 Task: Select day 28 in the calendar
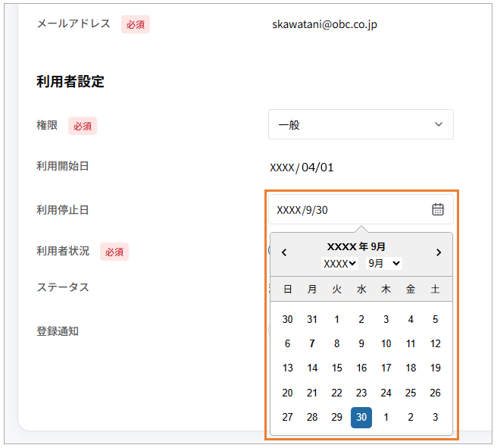coord(312,417)
